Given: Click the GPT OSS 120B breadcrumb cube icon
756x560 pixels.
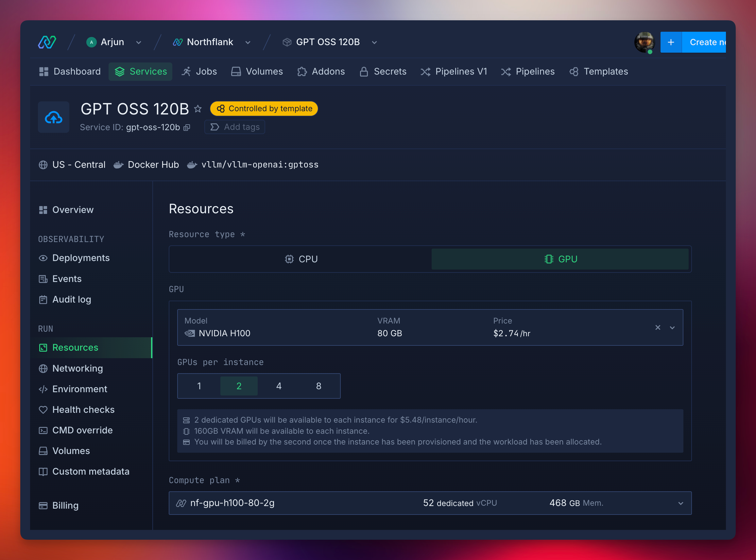Looking at the screenshot, I should pyautogui.click(x=287, y=43).
